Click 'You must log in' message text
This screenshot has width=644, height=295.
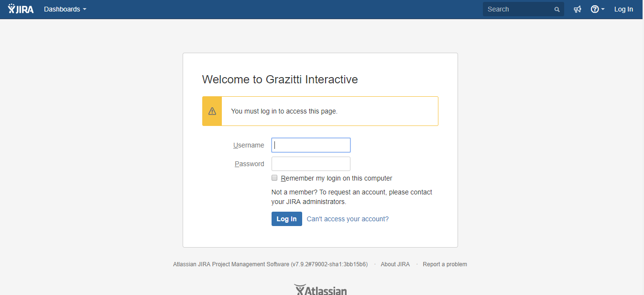coord(284,111)
